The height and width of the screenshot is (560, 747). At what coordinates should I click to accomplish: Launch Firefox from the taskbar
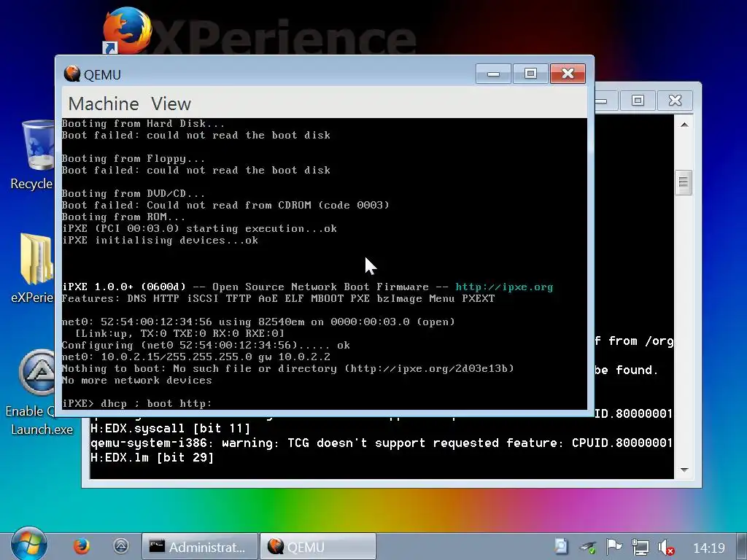click(82, 546)
